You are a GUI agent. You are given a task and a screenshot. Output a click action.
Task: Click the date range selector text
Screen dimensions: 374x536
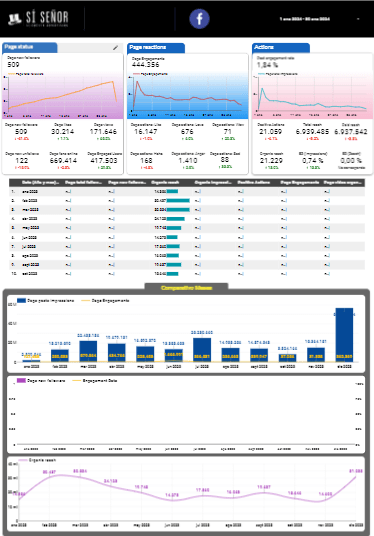pyautogui.click(x=305, y=19)
